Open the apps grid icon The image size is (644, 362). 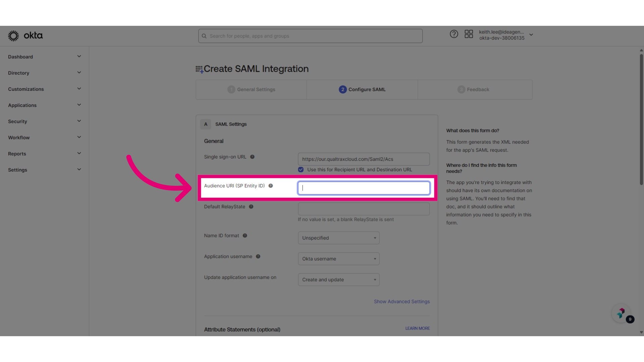tap(469, 34)
